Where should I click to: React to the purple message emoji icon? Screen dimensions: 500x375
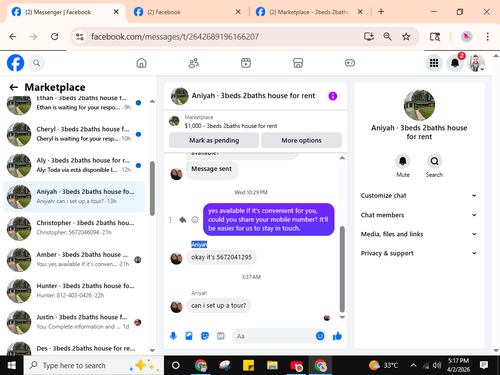coord(195,220)
